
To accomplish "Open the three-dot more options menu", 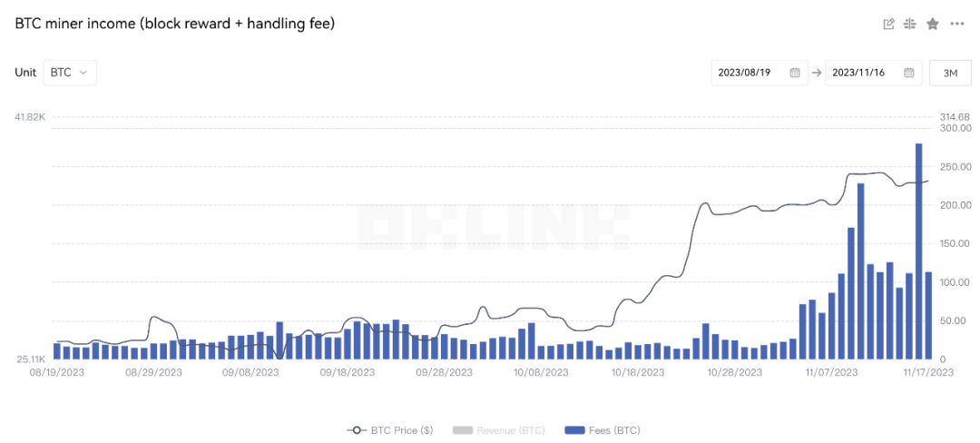I will click(x=957, y=24).
